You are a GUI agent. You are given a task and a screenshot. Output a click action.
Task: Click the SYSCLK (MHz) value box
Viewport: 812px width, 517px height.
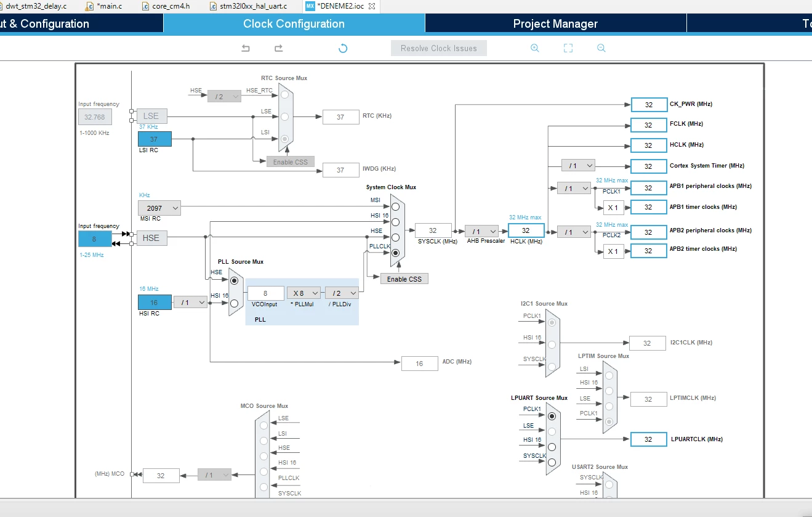click(x=433, y=230)
